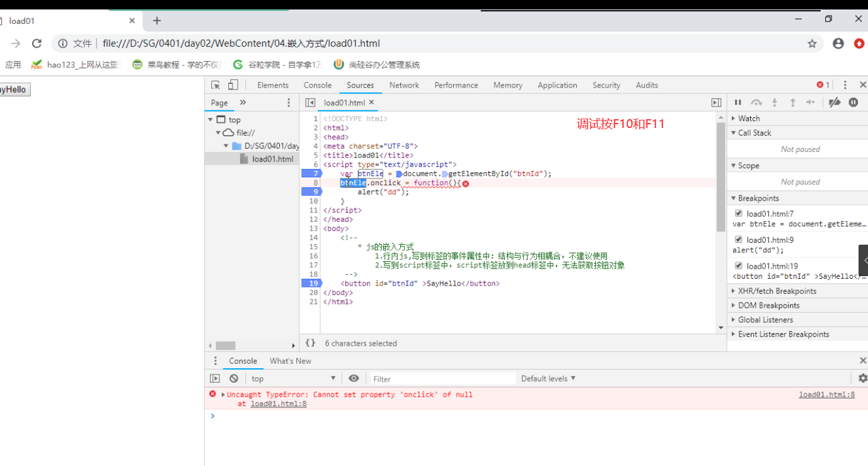868x466 pixels.
Task: Switch to the Network tab
Action: pyautogui.click(x=404, y=85)
